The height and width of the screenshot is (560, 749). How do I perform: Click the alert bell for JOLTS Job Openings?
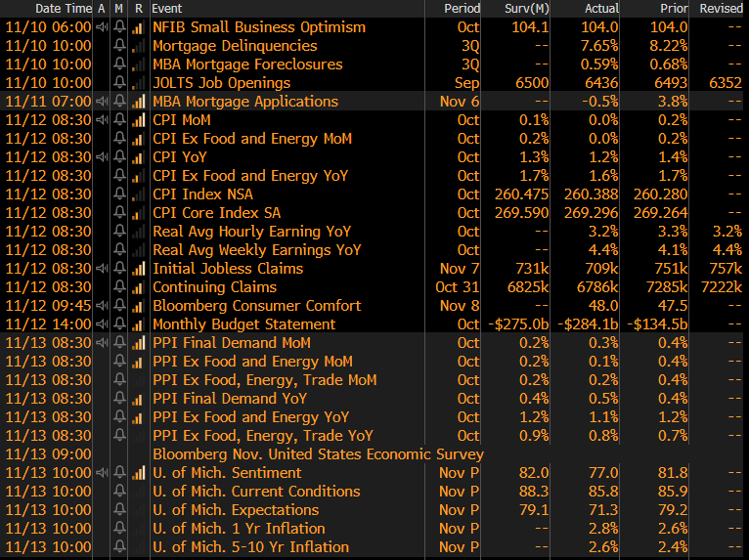click(x=120, y=83)
